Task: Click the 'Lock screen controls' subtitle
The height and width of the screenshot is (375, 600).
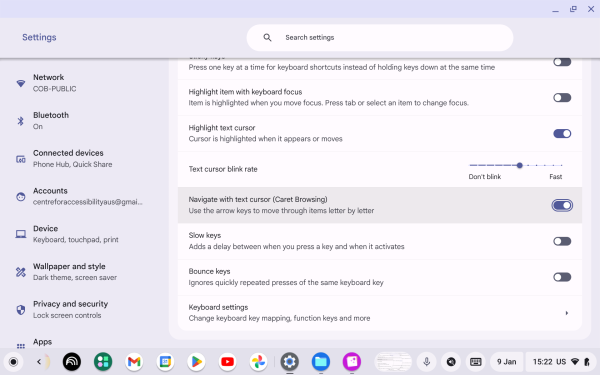Action: [x=67, y=316]
